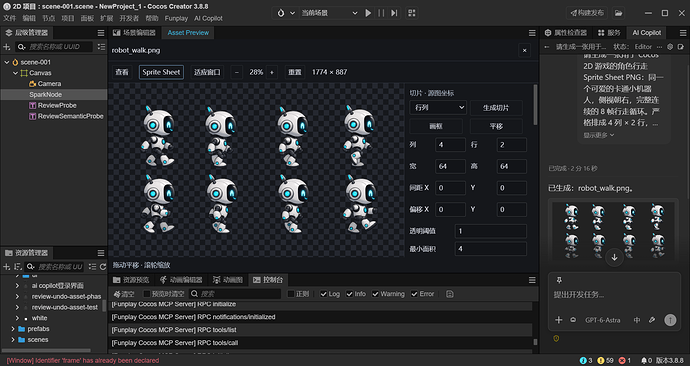The width and height of the screenshot is (690, 366).
Task: Toggle the clear-on-preview checkbox in console
Action: (147, 294)
